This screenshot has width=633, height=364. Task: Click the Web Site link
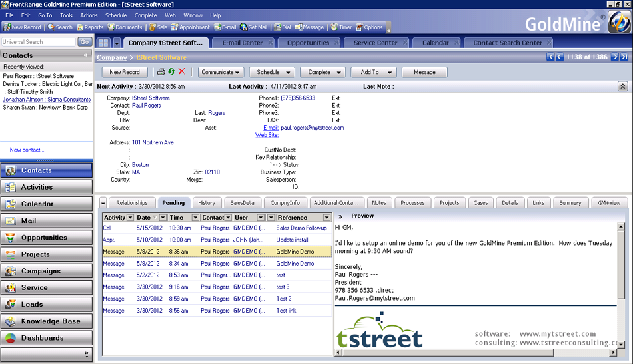point(267,136)
